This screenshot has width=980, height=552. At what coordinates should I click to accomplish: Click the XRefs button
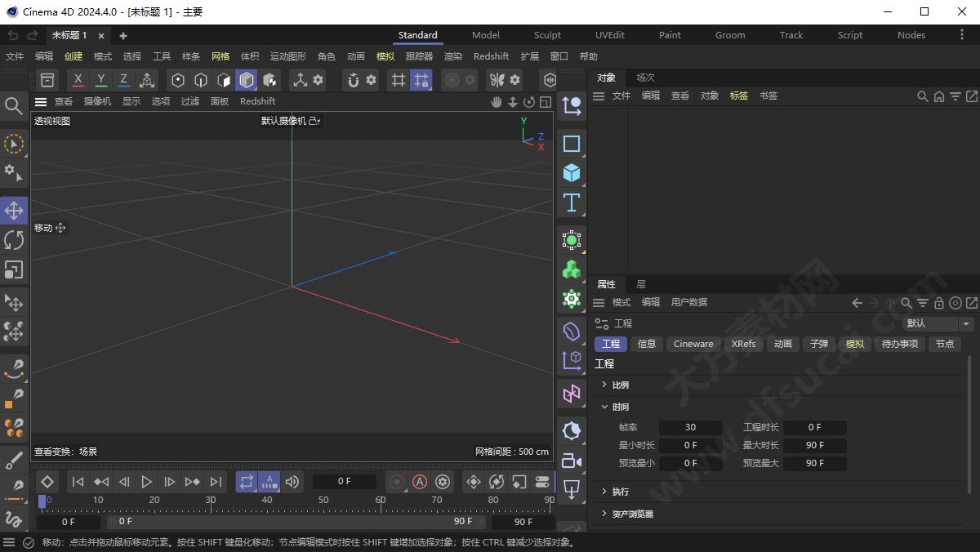743,344
